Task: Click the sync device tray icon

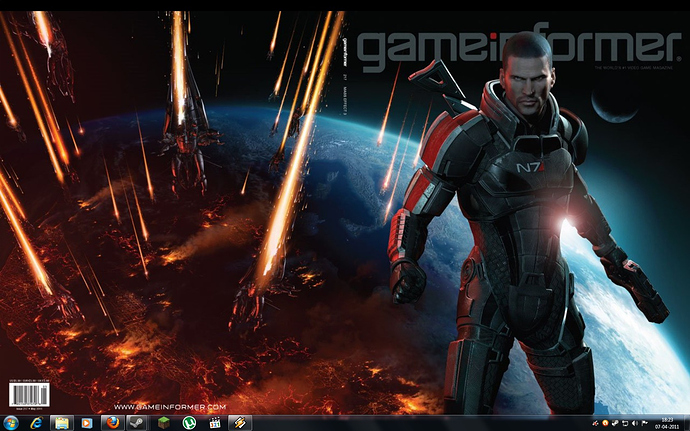Action: [623, 423]
